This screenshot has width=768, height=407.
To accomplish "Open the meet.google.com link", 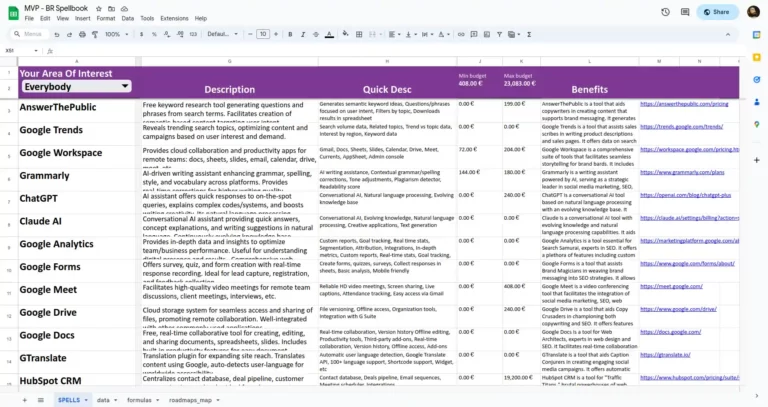I will pyautogui.click(x=671, y=287).
